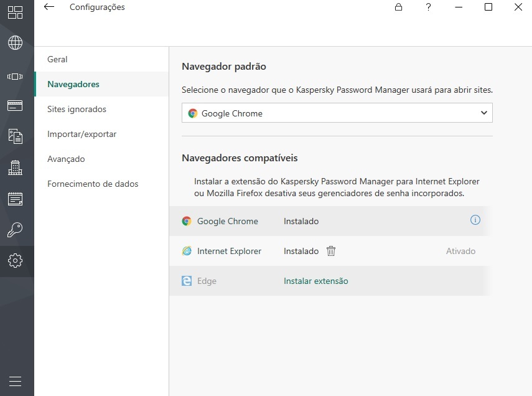The height and width of the screenshot is (396, 532).
Task: Open the Sites ignorados section
Action: 77,109
